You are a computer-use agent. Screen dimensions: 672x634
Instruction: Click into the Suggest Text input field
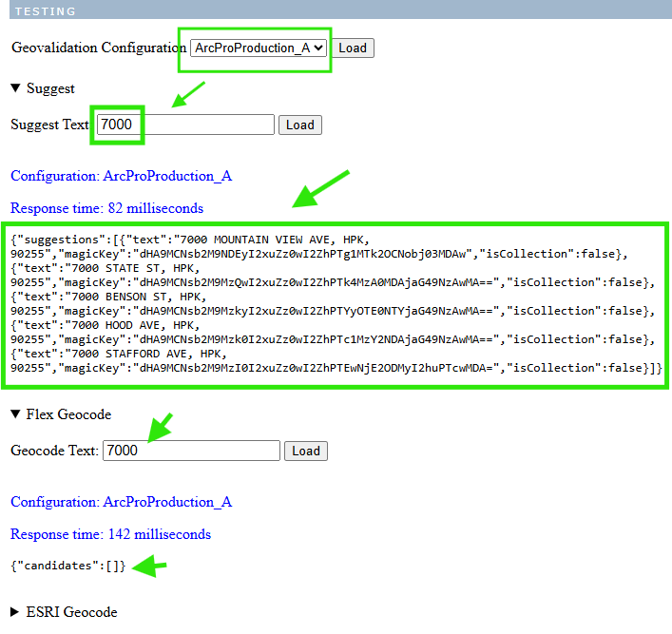pyautogui.click(x=185, y=125)
